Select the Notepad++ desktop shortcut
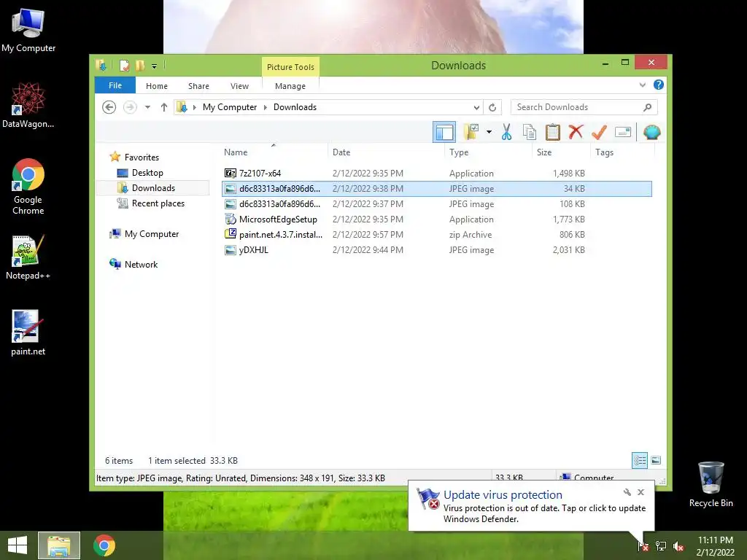Viewport: 747px width, 560px height. 28,257
